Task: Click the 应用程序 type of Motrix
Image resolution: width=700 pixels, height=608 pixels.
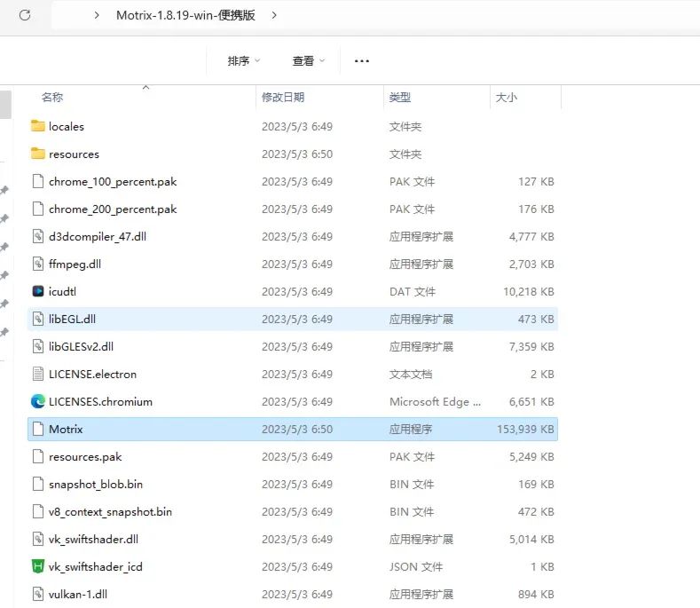Action: pos(411,430)
